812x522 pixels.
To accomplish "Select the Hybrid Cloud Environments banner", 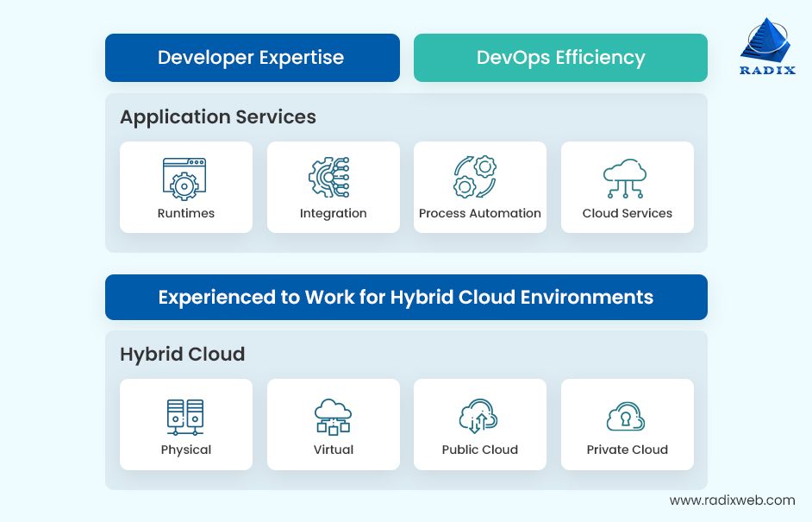I will [405, 297].
